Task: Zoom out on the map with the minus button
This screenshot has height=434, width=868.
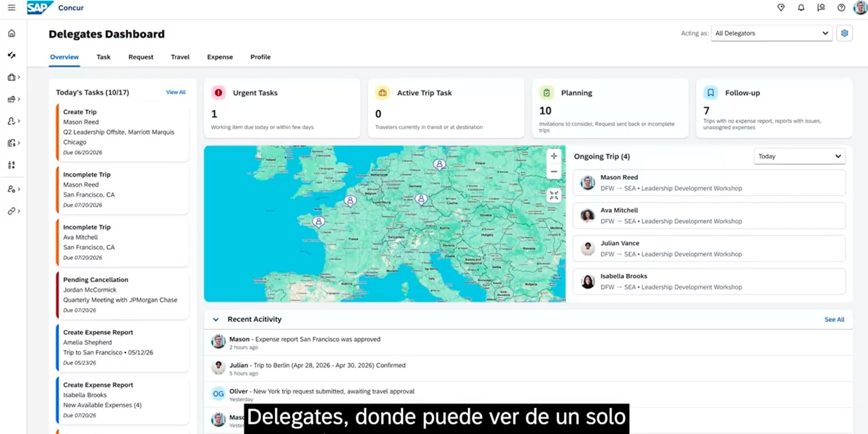Action: click(x=554, y=171)
